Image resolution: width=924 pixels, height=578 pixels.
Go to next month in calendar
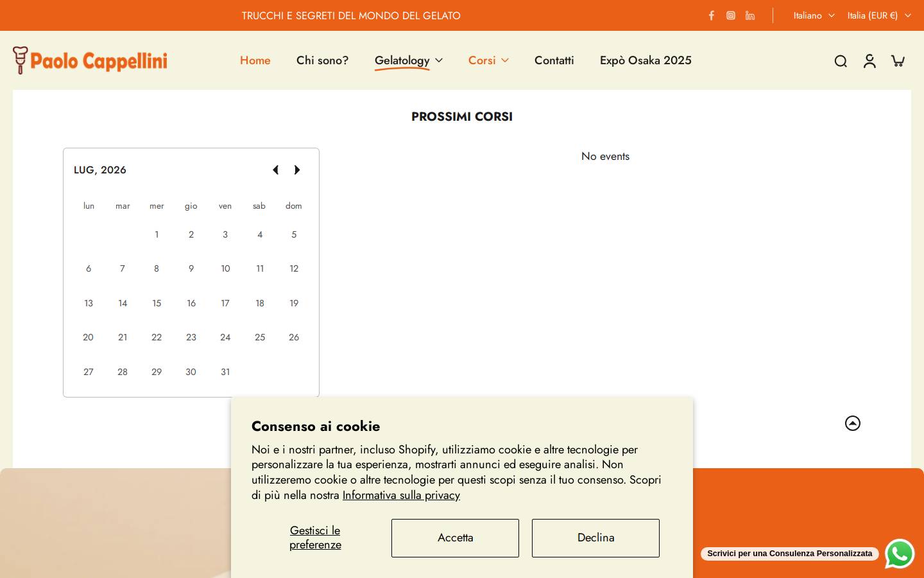point(297,170)
